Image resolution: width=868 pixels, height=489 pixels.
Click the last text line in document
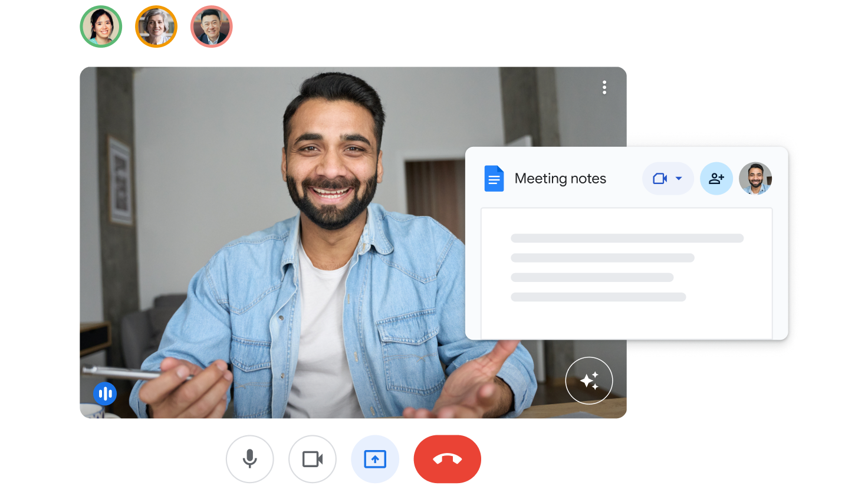pos(598,297)
